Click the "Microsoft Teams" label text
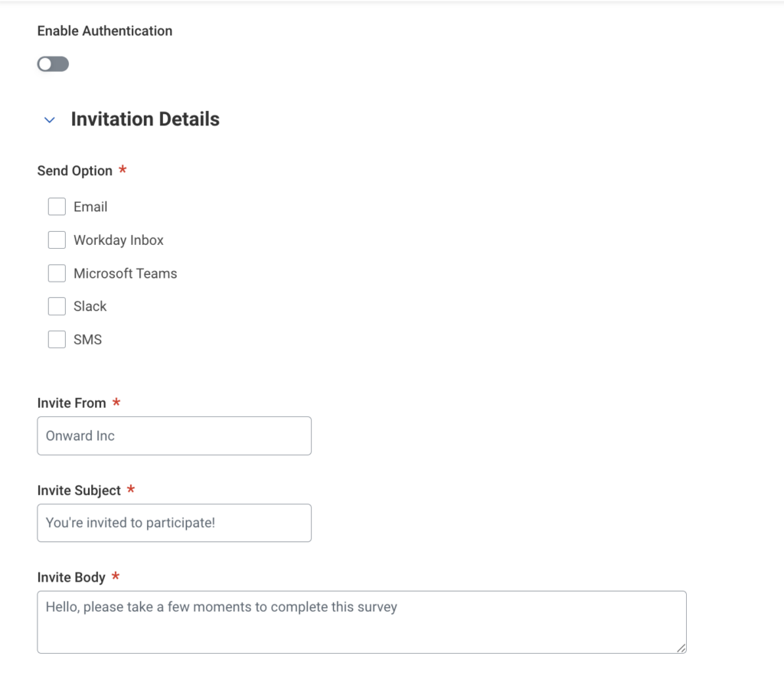 click(x=125, y=273)
